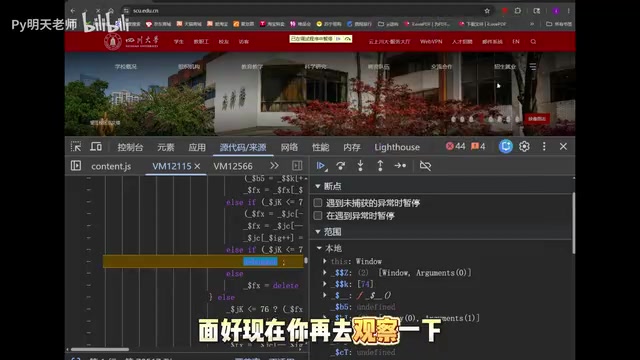Open the Chrome profile avatar
This screenshot has width=640, height=360.
point(556,11)
